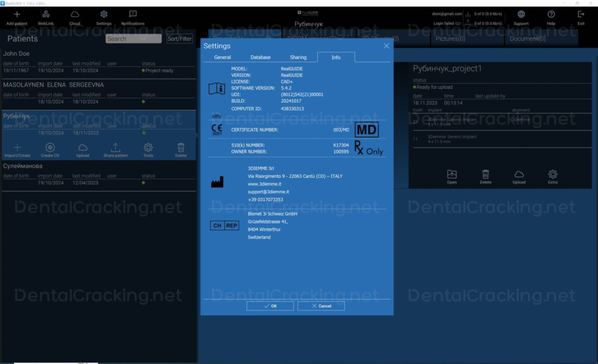
Task: Click Create CD for selected patient
Action: (50, 148)
